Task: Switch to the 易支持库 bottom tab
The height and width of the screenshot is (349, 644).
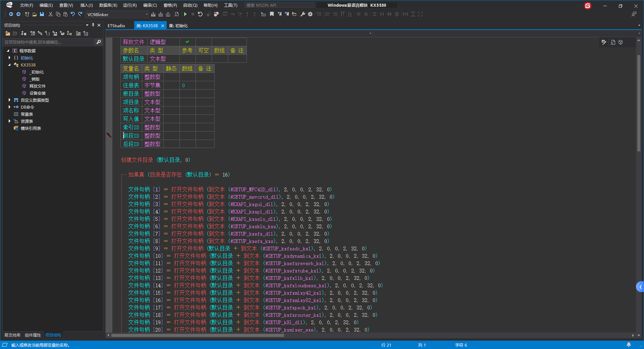Action: [x=12, y=335]
